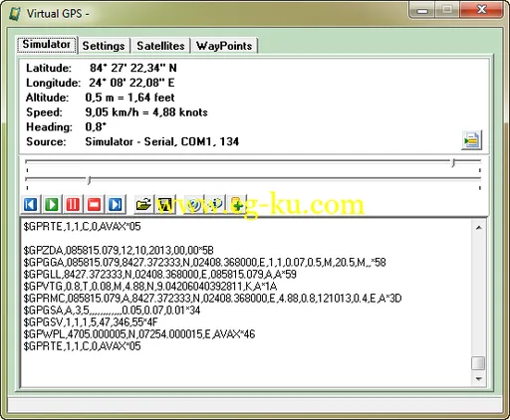Click the source value Simulator - Serial, COM1, 134
The width and height of the screenshot is (510, 420).
click(x=162, y=141)
